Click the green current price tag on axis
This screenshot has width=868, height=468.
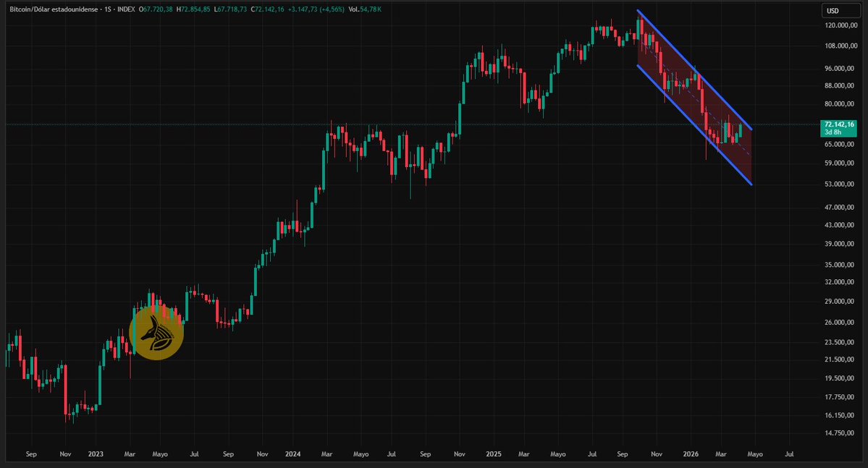(x=838, y=128)
